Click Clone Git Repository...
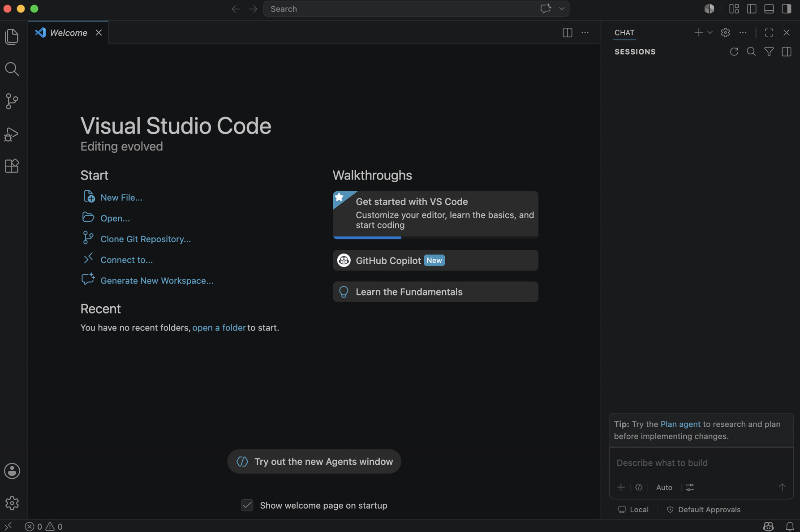Viewport: 800px width, 532px height. (146, 239)
